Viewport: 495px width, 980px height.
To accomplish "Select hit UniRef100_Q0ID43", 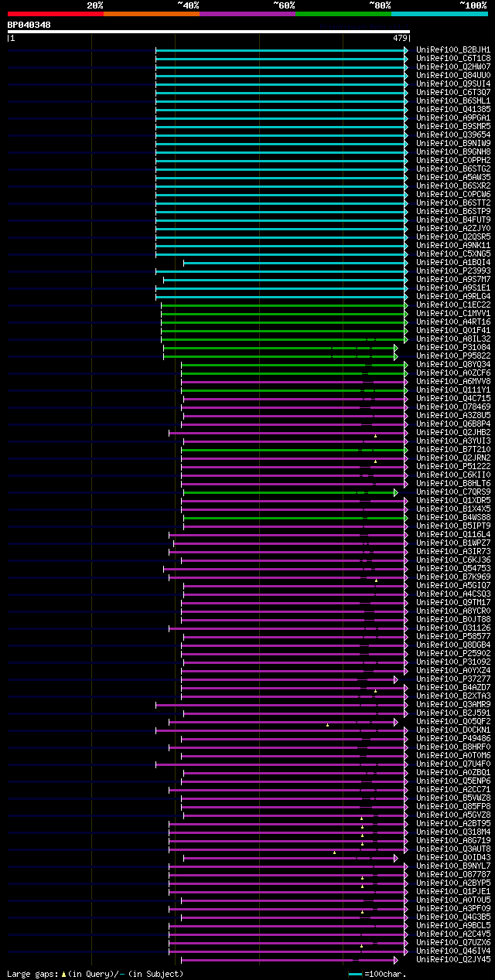I will [453, 857].
